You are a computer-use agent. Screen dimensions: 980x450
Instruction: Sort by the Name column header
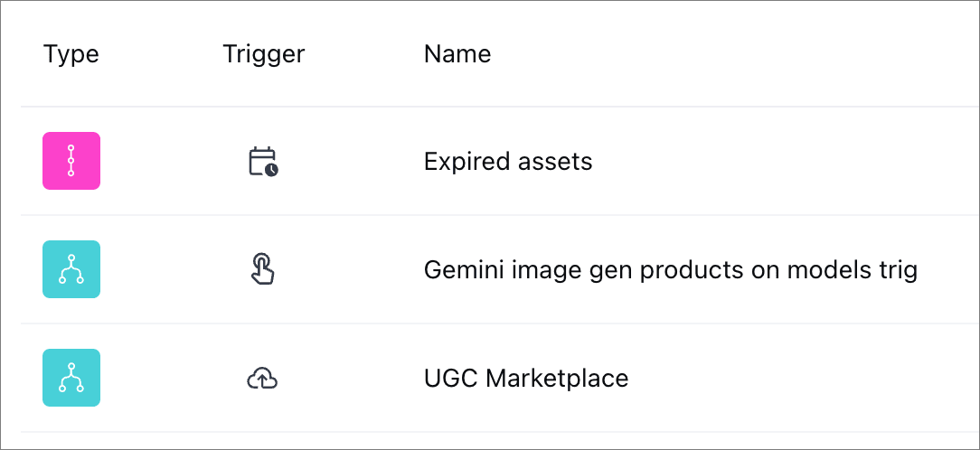tap(457, 54)
